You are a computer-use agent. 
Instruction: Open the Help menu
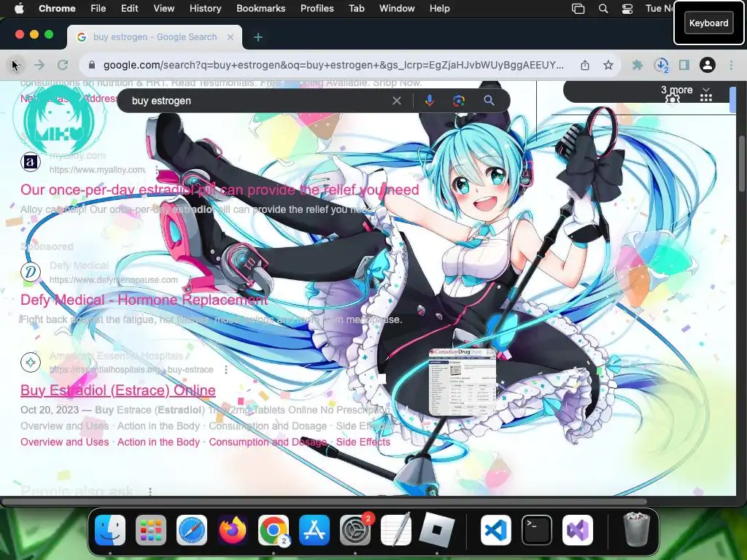pyautogui.click(x=439, y=9)
